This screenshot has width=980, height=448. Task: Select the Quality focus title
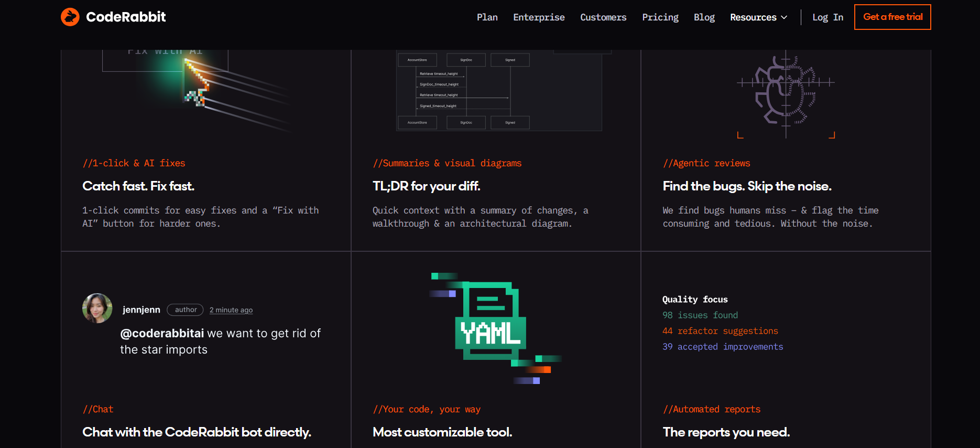click(695, 300)
